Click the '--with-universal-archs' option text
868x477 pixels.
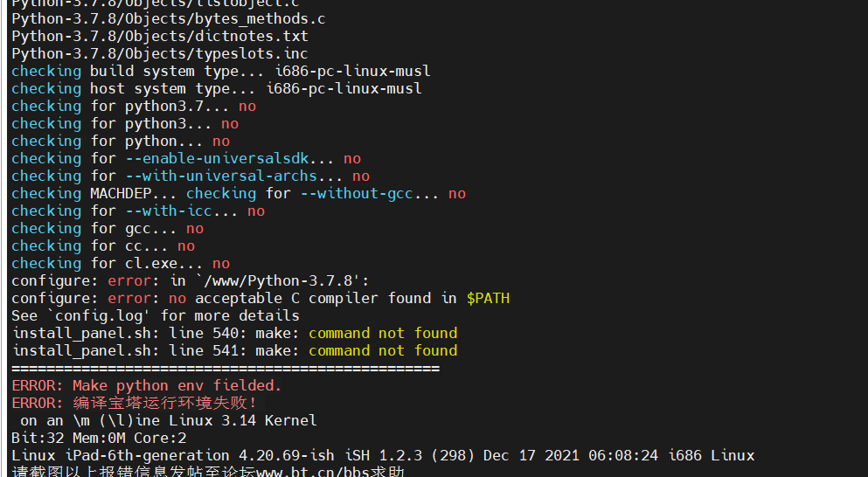click(x=221, y=176)
